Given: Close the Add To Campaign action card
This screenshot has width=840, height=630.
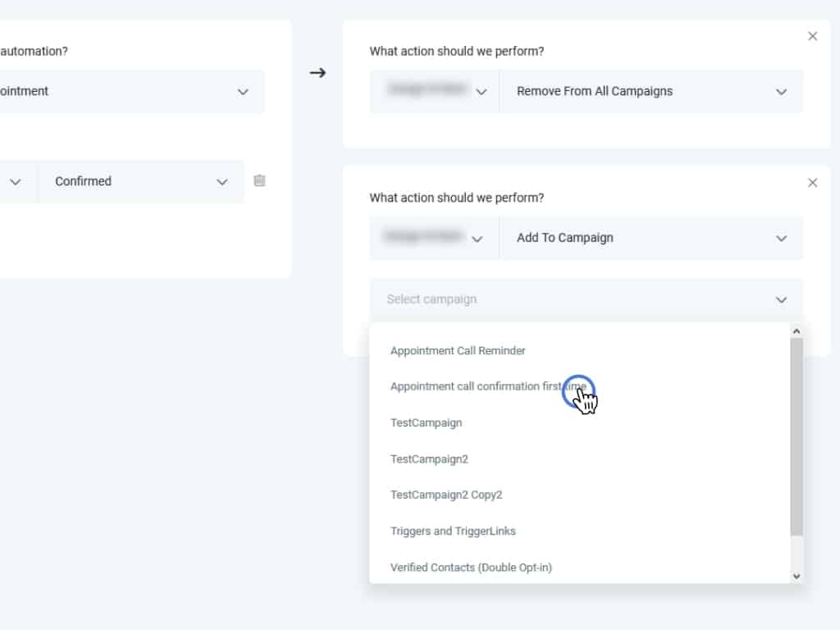Looking at the screenshot, I should click(812, 183).
